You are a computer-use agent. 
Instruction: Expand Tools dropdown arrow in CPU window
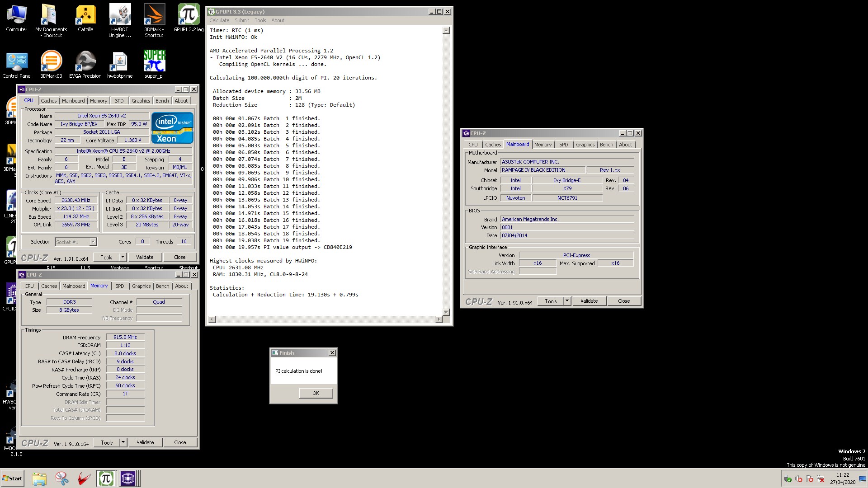click(x=122, y=257)
